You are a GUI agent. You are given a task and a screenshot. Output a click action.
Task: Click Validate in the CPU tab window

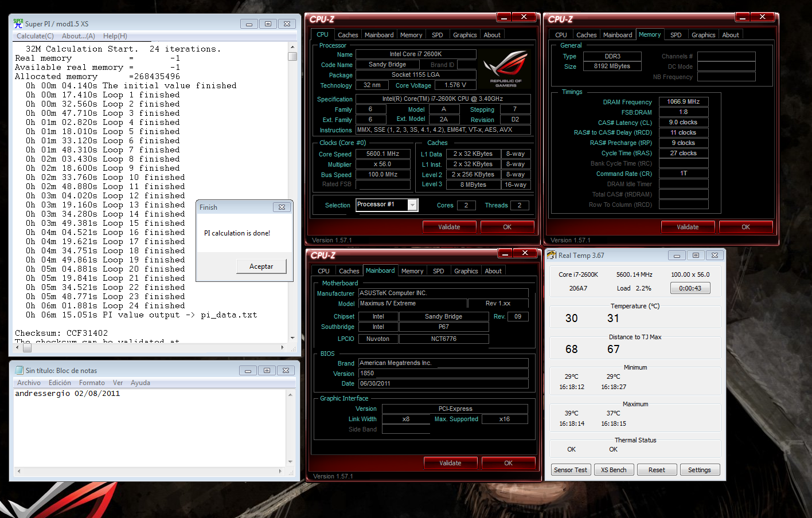449,227
